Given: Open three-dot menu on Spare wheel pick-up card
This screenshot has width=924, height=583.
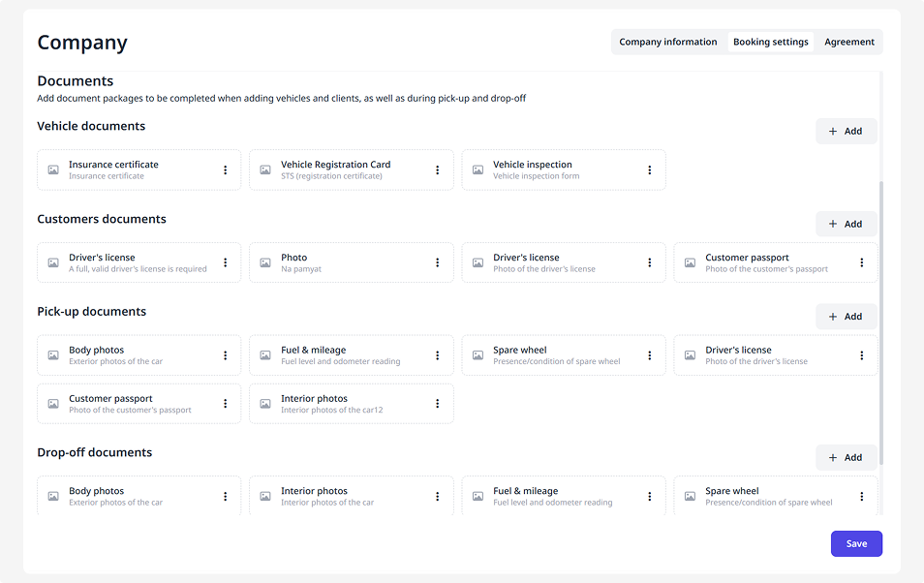Looking at the screenshot, I should pos(650,355).
